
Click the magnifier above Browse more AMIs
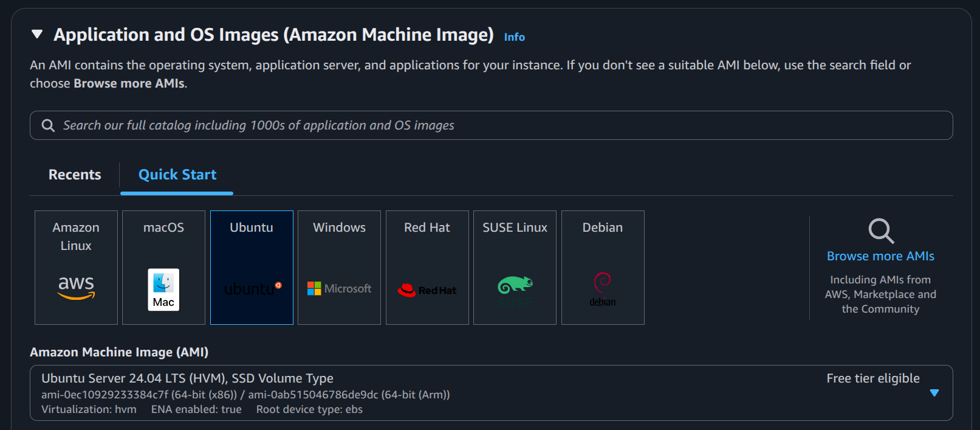tap(880, 231)
